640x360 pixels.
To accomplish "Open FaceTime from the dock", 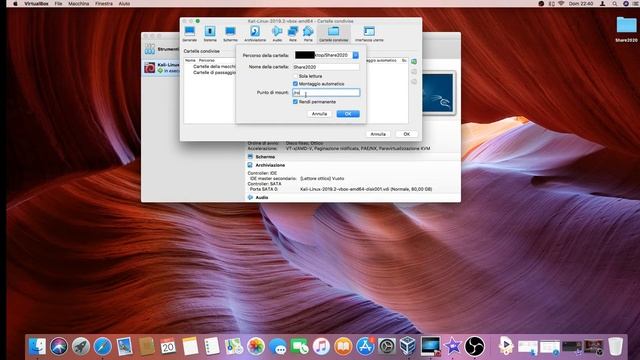I will point(300,346).
